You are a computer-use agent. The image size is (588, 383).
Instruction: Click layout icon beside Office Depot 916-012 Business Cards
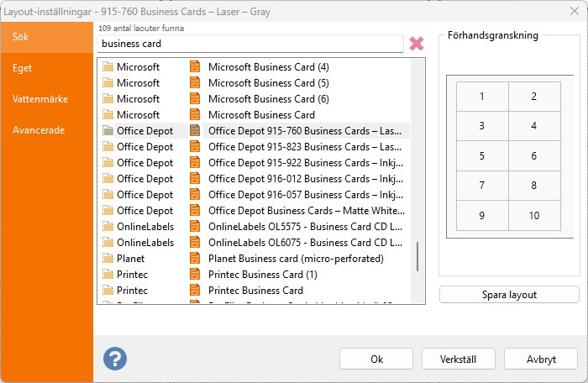[x=195, y=179]
